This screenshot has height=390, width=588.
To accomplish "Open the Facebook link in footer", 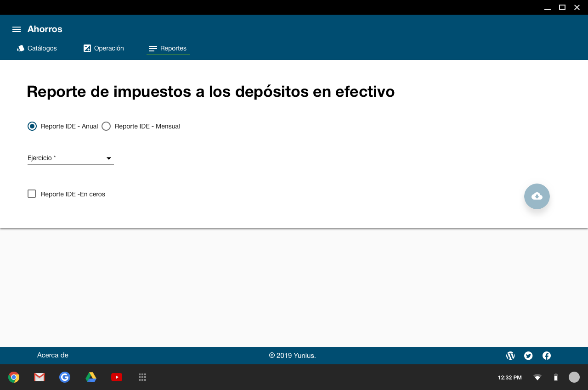I will point(547,356).
